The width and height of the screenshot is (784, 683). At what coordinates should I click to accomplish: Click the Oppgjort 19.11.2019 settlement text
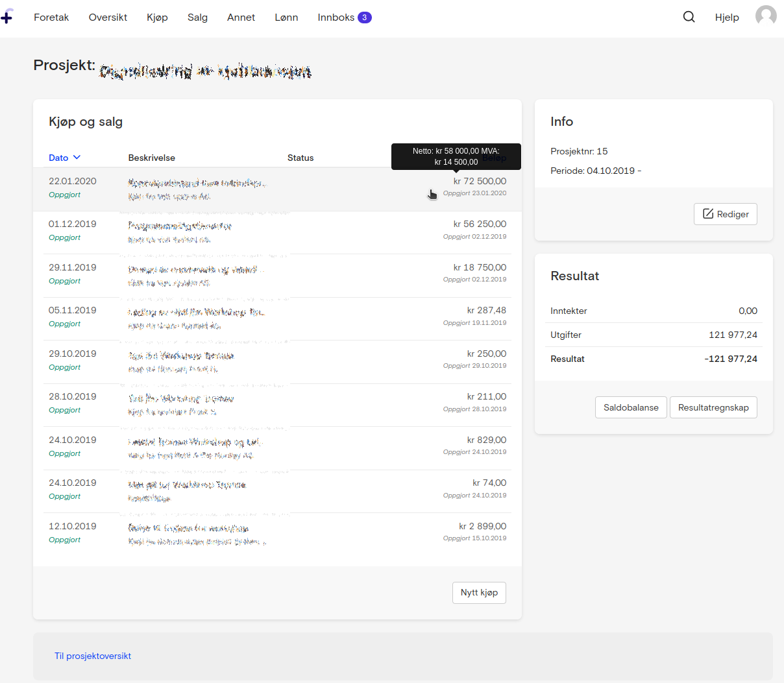point(474,322)
